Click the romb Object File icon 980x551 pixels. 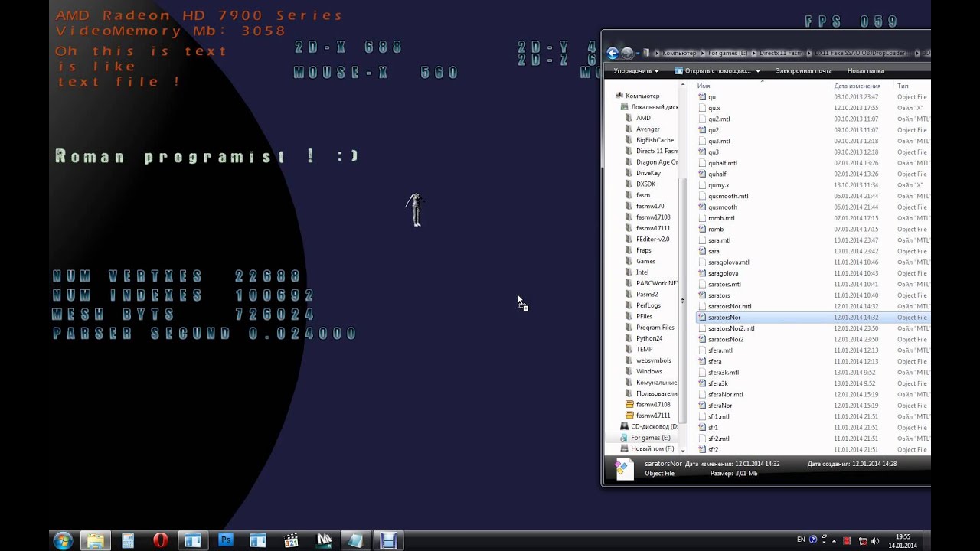coord(702,229)
